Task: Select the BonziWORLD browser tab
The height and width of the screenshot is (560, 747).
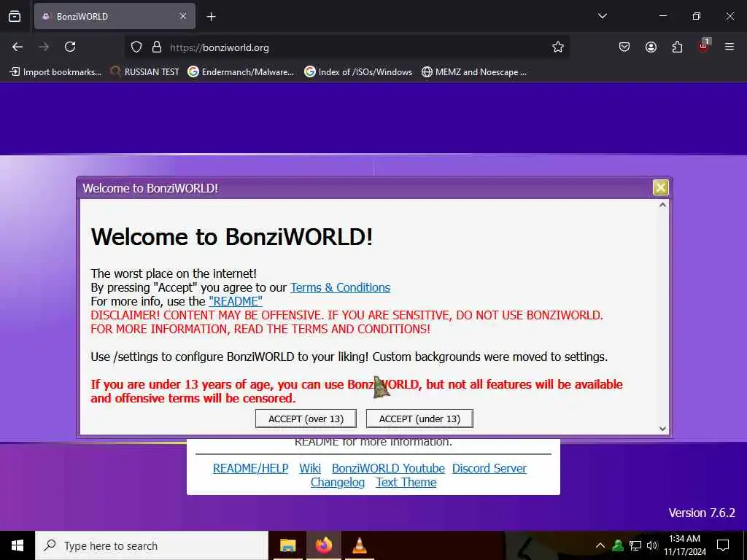Action: 115,16
